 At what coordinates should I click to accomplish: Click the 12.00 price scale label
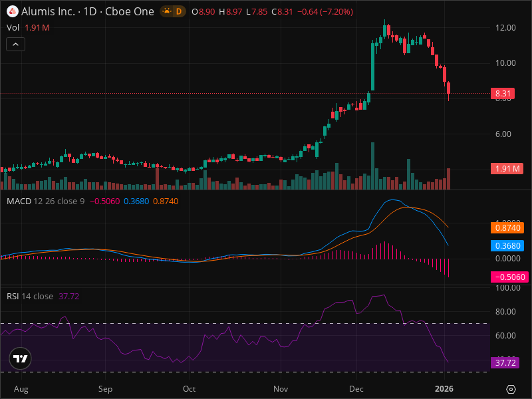[505, 28]
